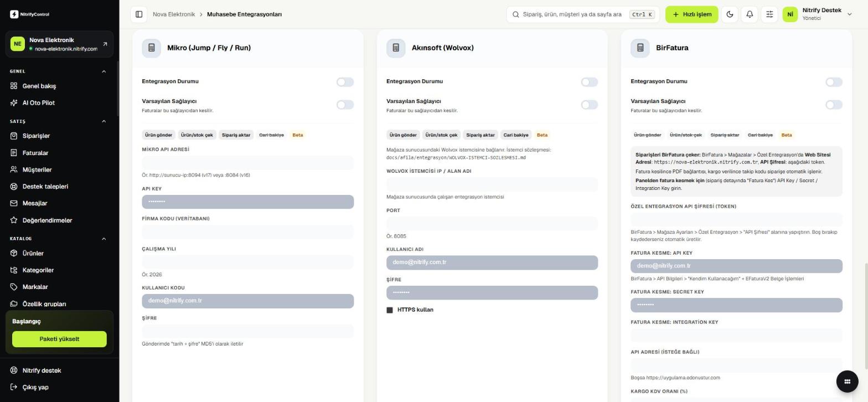The image size is (868, 402).
Task: Collapse the KATALOG sidebar section
Action: tap(104, 239)
